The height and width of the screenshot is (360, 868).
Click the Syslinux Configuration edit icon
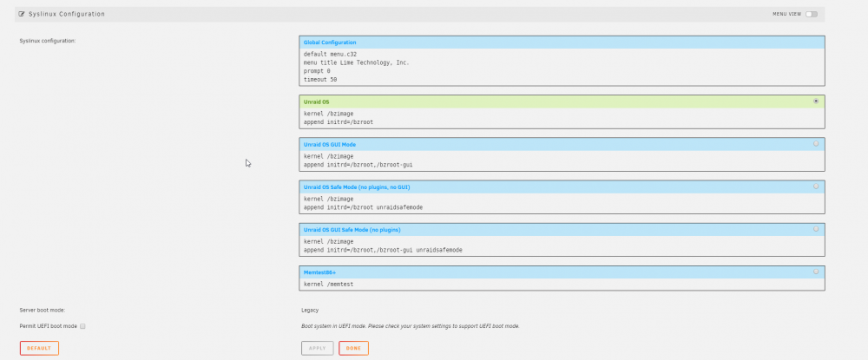click(22, 14)
